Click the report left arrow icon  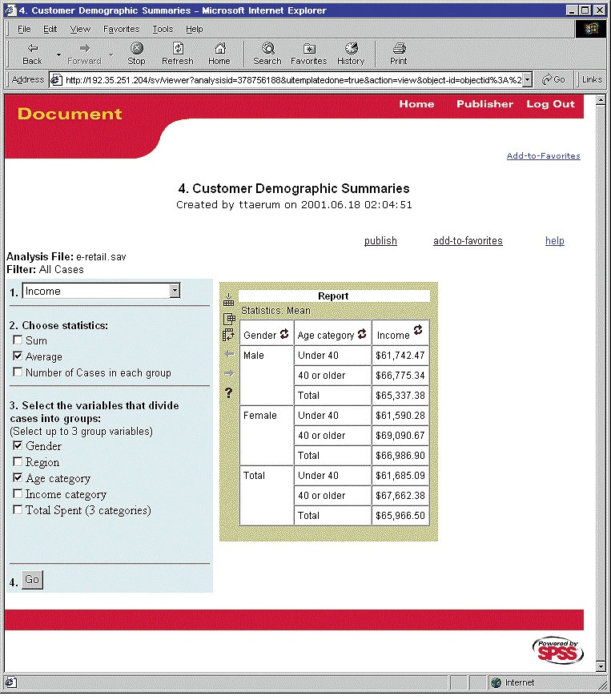point(229,354)
